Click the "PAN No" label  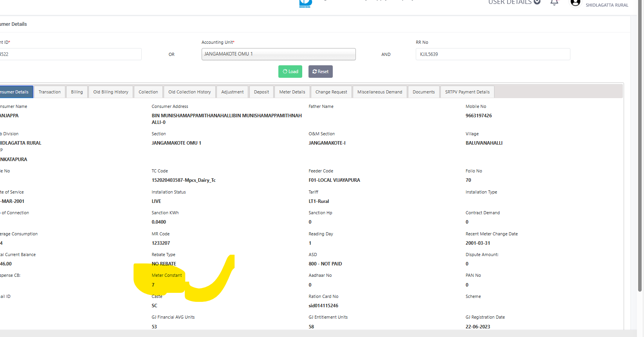(473, 275)
